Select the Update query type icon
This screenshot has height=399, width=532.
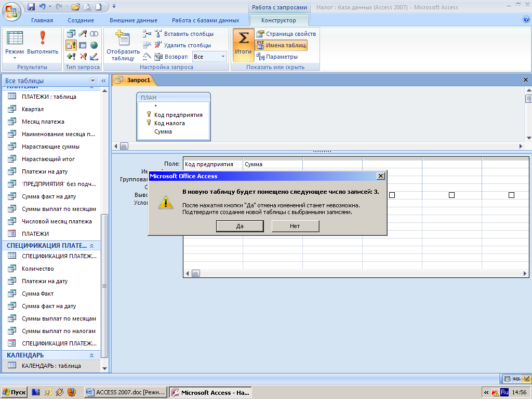pos(83,34)
